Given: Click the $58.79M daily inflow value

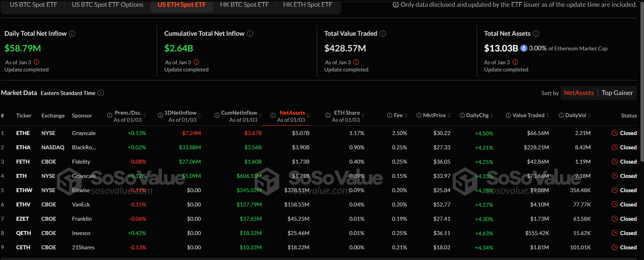Looking at the screenshot, I should coord(23,48).
